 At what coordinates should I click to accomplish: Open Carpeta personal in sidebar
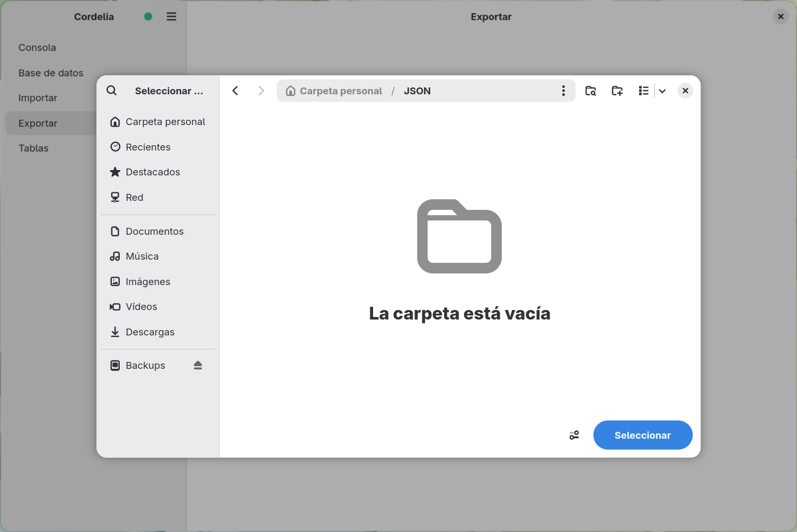(x=158, y=122)
